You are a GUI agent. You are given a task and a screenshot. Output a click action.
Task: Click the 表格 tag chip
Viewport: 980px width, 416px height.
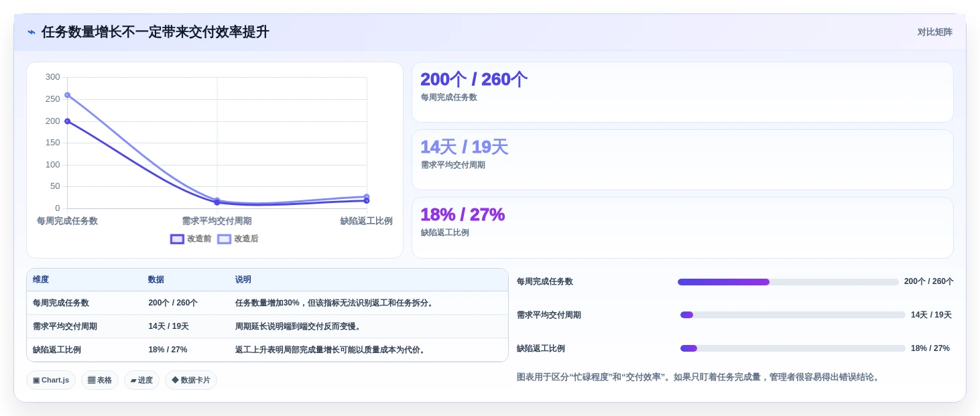[x=100, y=380]
